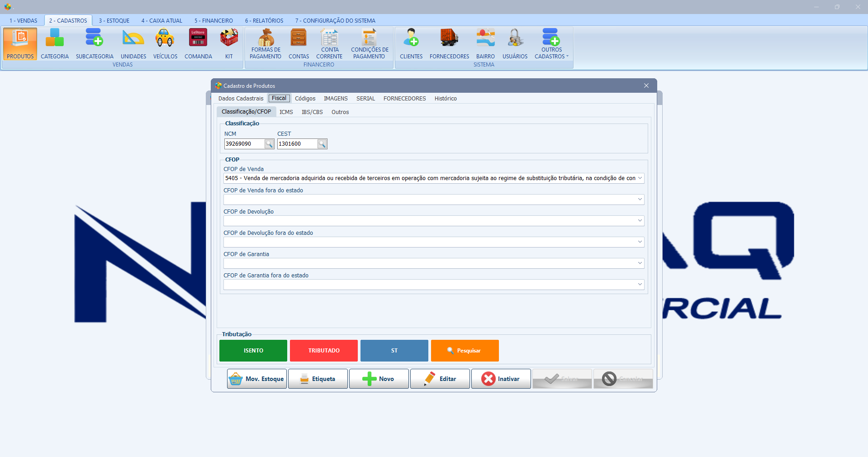Expand CFOP de Garantia fora do estado dropdown
Screen dimensions: 868x457
coord(640,285)
